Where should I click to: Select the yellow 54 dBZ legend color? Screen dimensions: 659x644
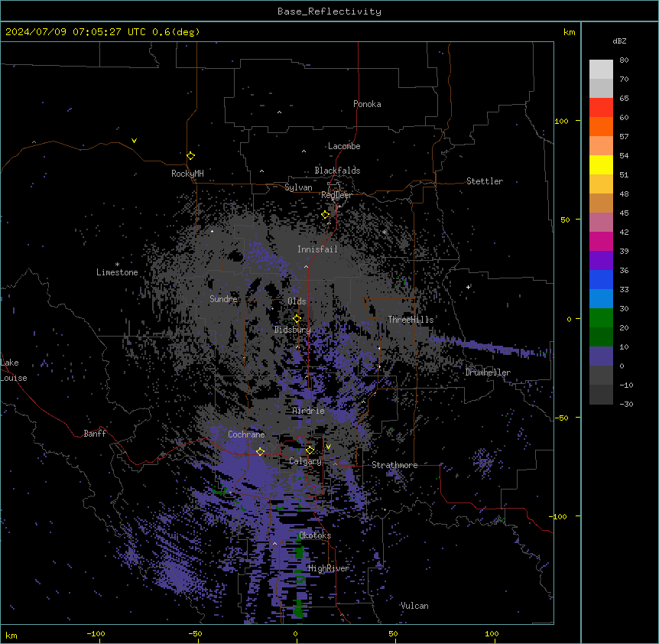tap(601, 164)
